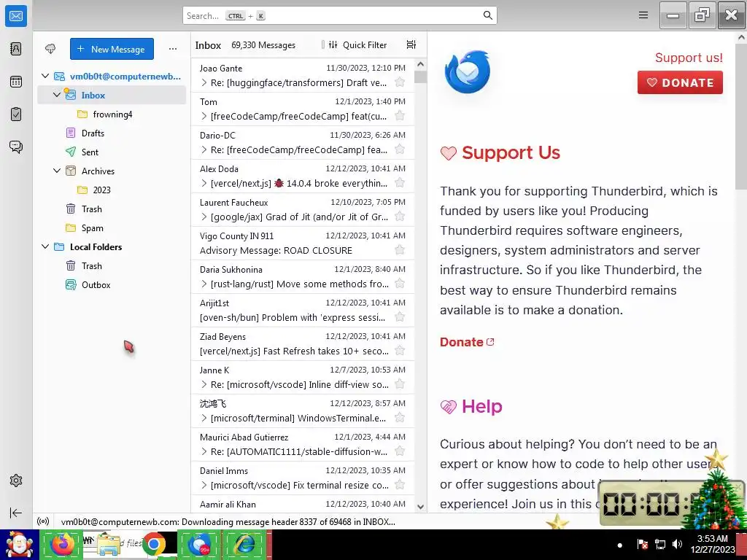
Task: Open the Mail space icon
Action: pos(16,16)
